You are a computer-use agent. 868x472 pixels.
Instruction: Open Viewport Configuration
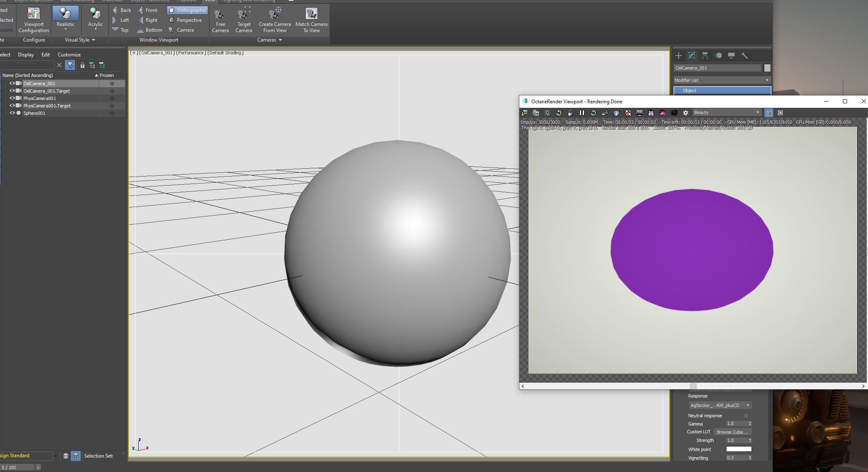click(x=34, y=21)
